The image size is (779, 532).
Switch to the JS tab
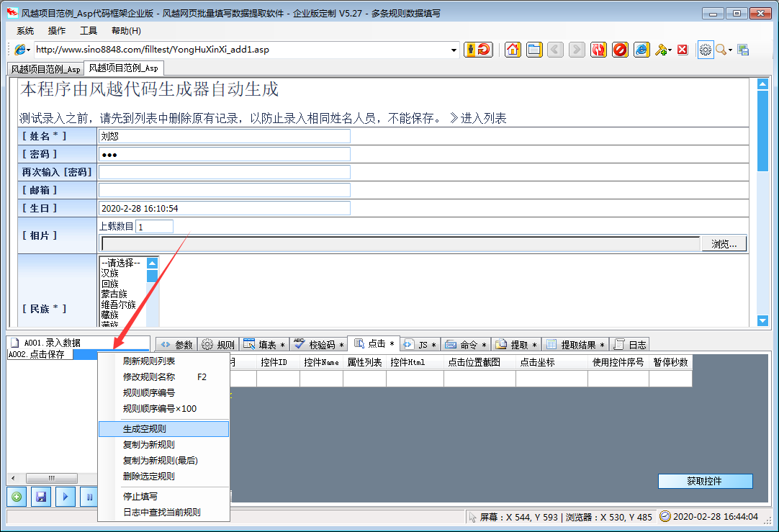[420, 345]
